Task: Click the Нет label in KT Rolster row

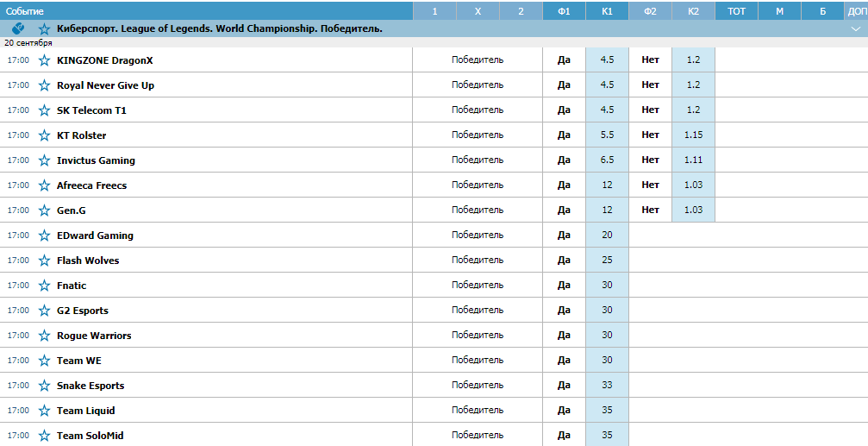Action: tap(651, 135)
